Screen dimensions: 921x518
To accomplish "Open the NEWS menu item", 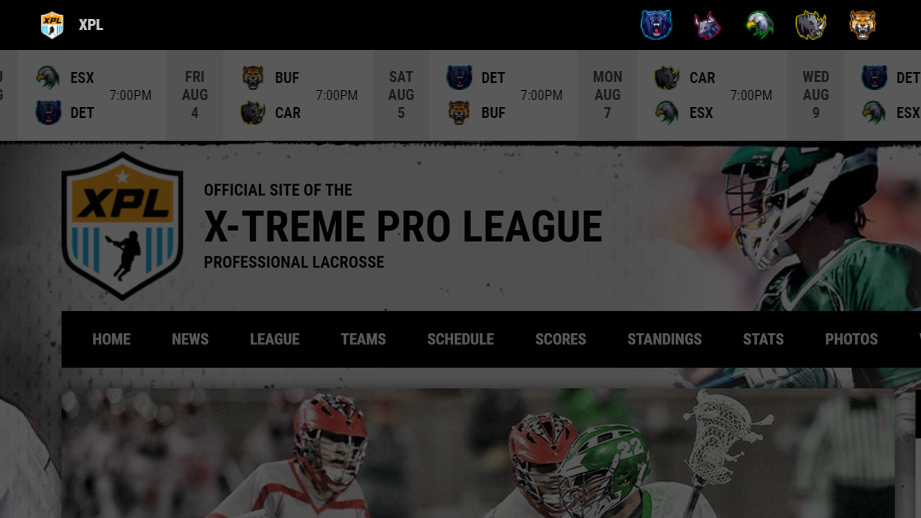I will (x=190, y=339).
